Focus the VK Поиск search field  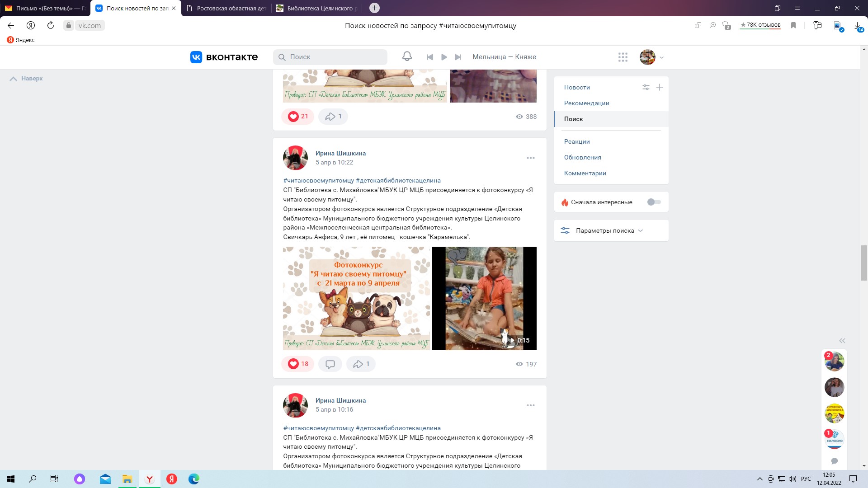[330, 57]
